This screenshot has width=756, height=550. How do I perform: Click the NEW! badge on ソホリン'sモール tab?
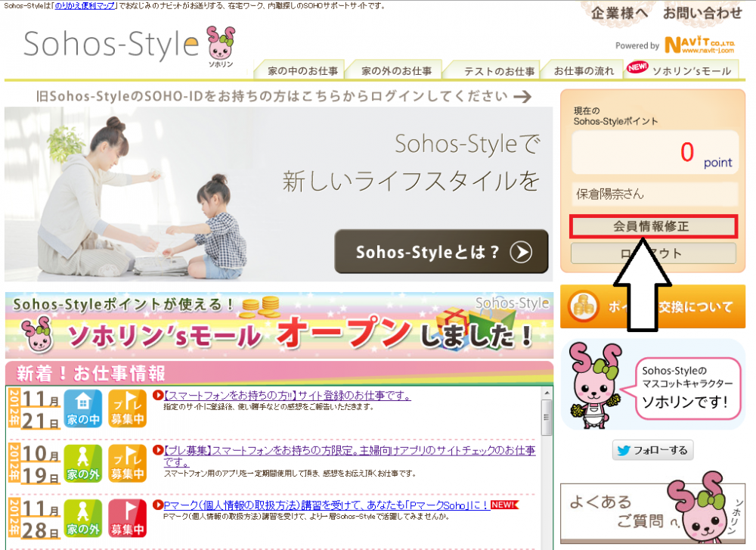[x=637, y=67]
